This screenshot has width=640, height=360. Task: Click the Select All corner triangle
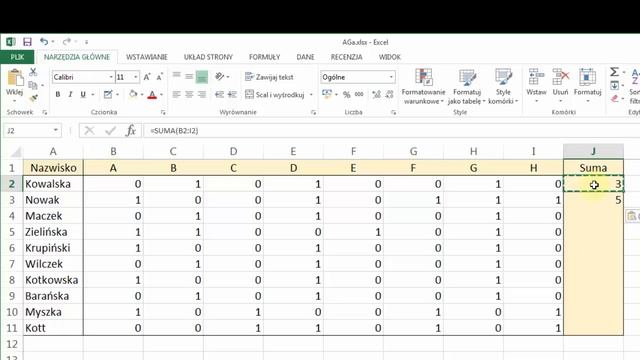[x=16, y=152]
